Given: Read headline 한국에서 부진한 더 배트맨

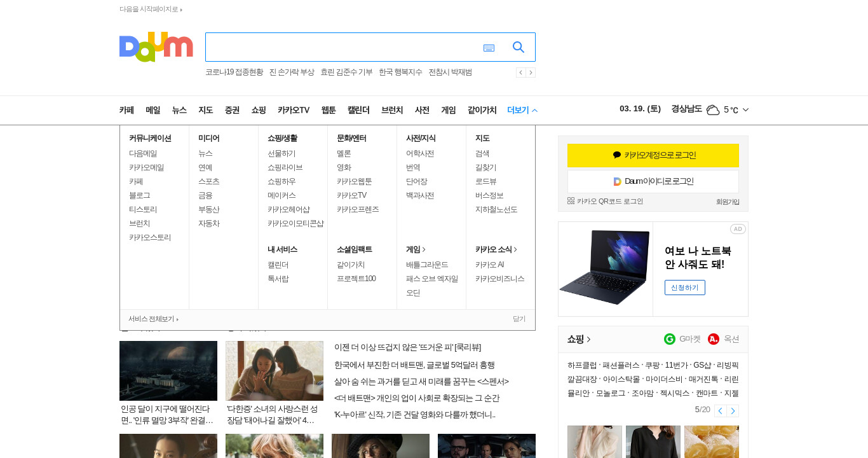Looking at the screenshot, I should click(x=414, y=365).
